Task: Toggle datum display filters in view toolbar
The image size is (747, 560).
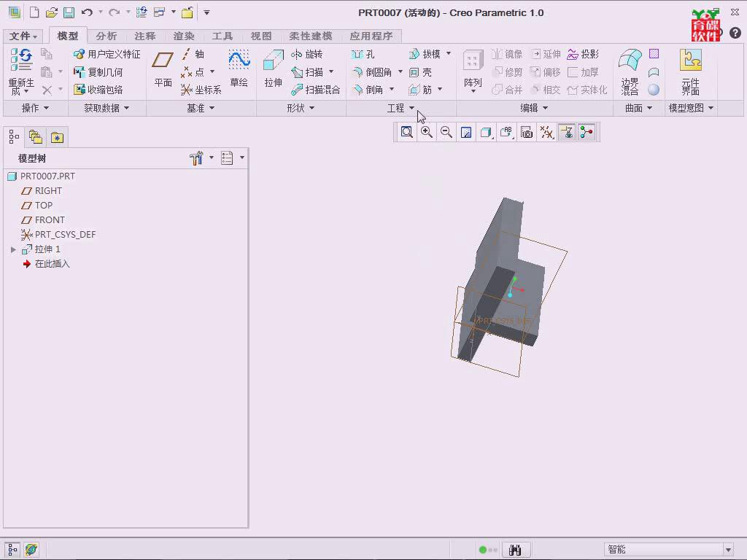Action: click(x=546, y=132)
